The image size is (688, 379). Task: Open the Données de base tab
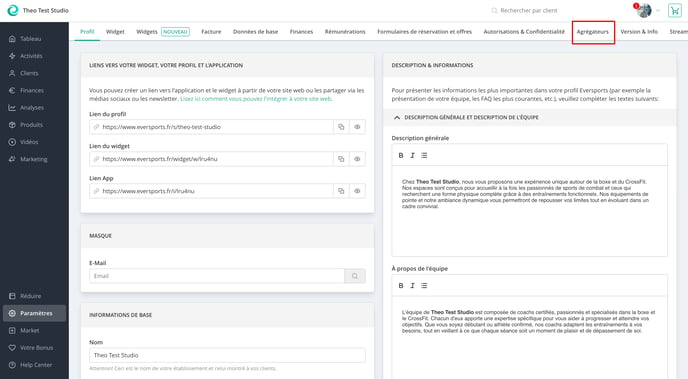pyautogui.click(x=255, y=32)
